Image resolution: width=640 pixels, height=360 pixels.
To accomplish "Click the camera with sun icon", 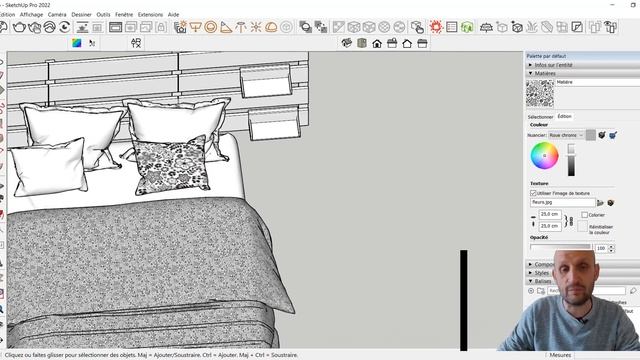I will 180,27.
